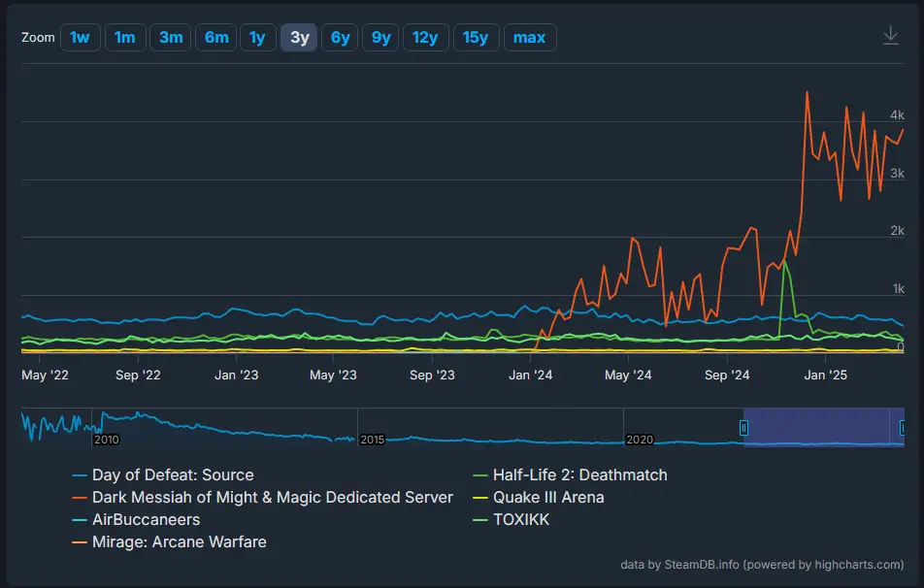Hide the Day of Defeat: Source series
The height and width of the screenshot is (588, 924).
coord(173,474)
